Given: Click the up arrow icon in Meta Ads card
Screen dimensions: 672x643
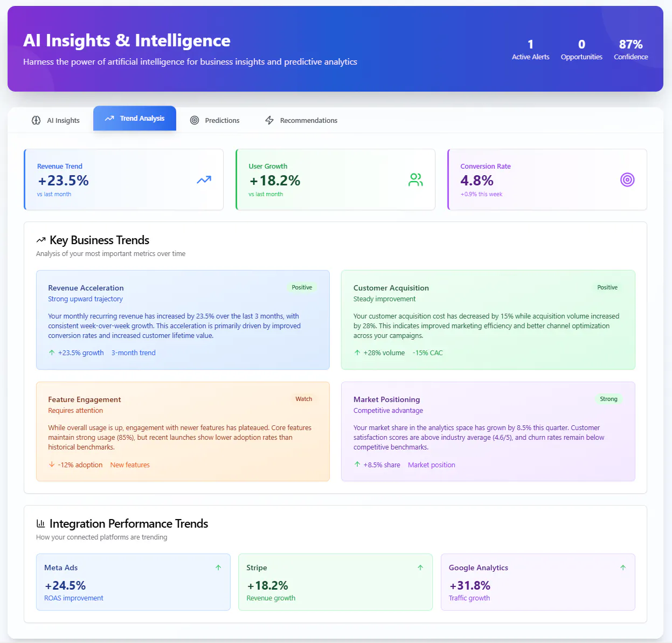Looking at the screenshot, I should 218,568.
